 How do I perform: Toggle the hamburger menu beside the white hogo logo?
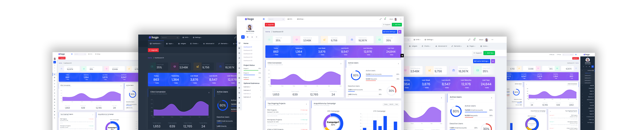[264, 19]
